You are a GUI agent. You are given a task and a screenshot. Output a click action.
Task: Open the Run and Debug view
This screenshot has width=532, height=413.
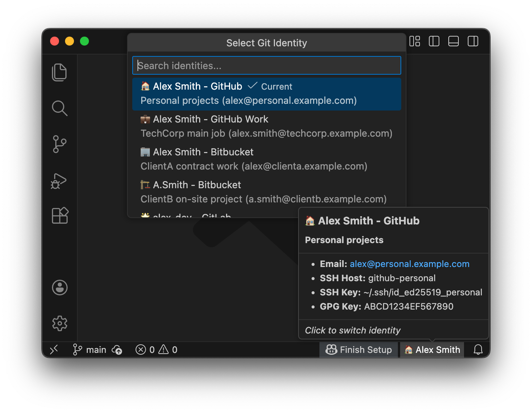point(59,181)
